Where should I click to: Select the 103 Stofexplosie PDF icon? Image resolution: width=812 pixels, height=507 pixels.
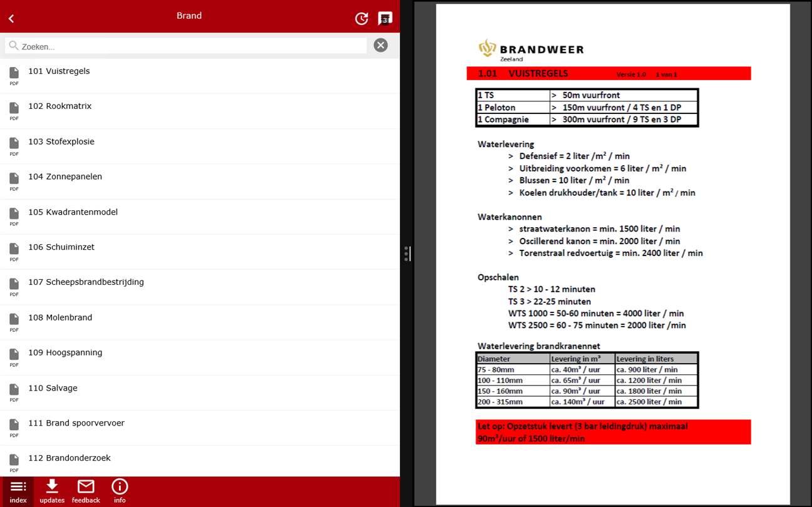click(x=14, y=146)
